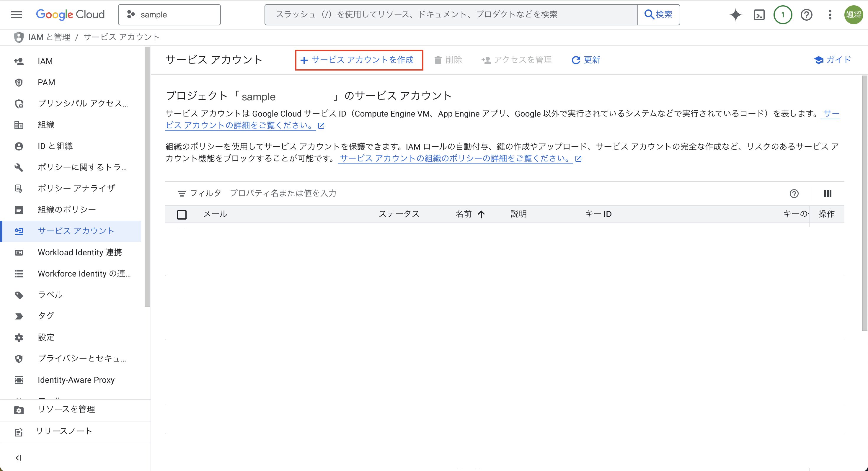868x471 pixels.
Task: Activate the Cloud Shell terminal icon
Action: [x=759, y=15]
